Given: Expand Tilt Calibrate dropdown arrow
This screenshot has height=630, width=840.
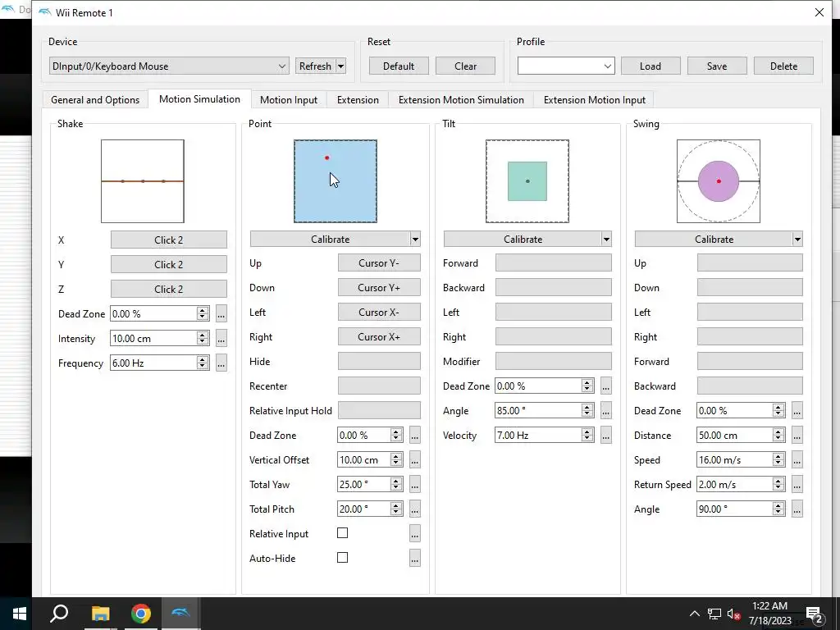Looking at the screenshot, I should (x=606, y=240).
